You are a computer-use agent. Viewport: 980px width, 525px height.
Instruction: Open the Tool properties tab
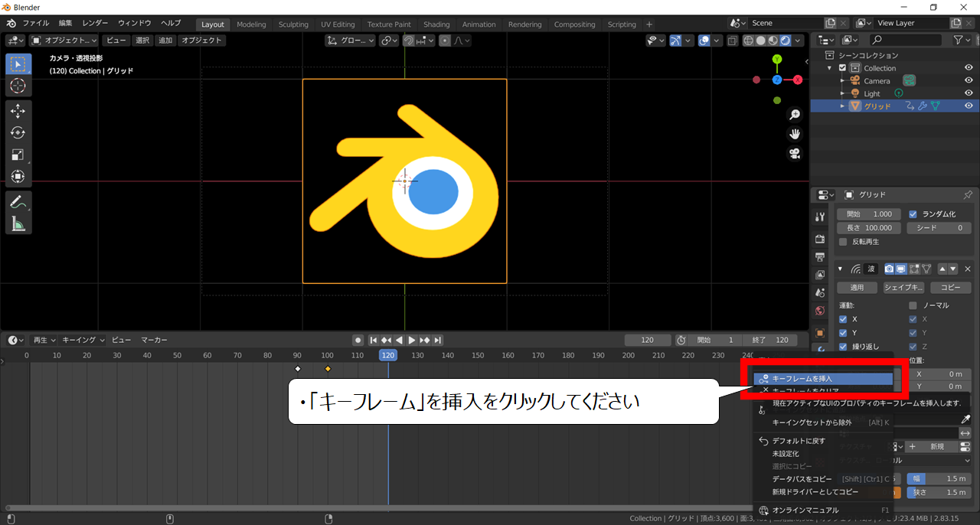tap(820, 217)
